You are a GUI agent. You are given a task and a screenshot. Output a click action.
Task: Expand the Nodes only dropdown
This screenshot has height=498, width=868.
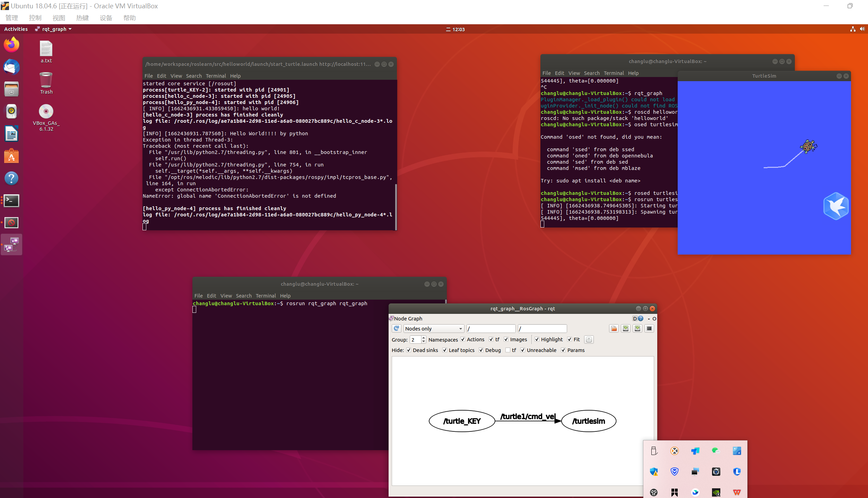[x=434, y=328]
